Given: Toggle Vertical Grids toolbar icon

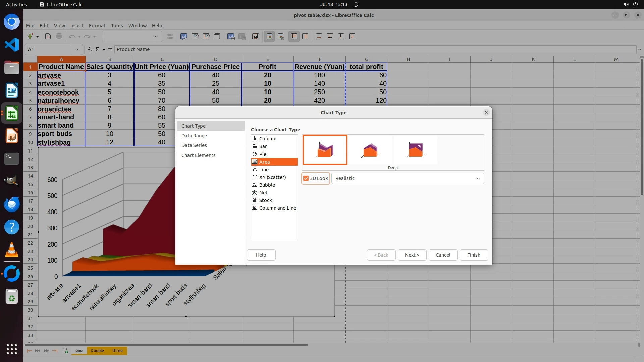Looking at the screenshot, I should coord(305,36).
